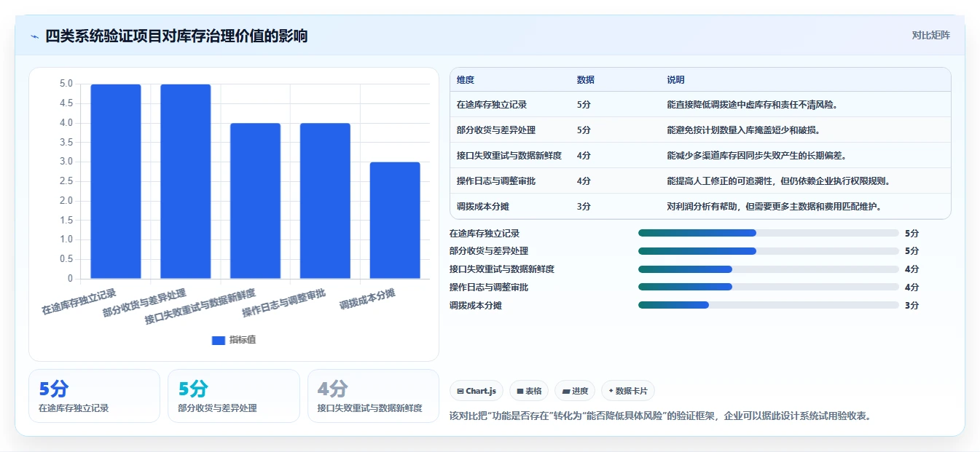Screen dimensions: 980x452
Task: Click the title 四类系统验证项目对库存治理价值的影响
Action: (176, 36)
